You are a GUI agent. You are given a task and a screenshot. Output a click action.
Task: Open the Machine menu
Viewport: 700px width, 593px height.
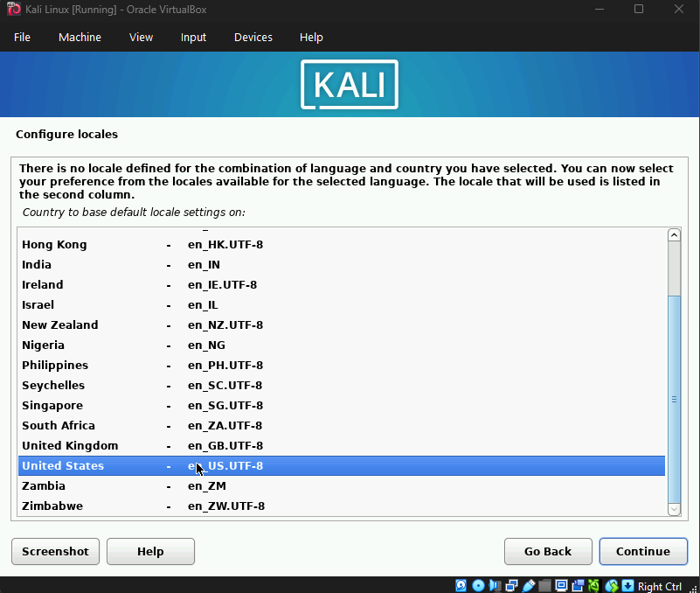click(80, 38)
